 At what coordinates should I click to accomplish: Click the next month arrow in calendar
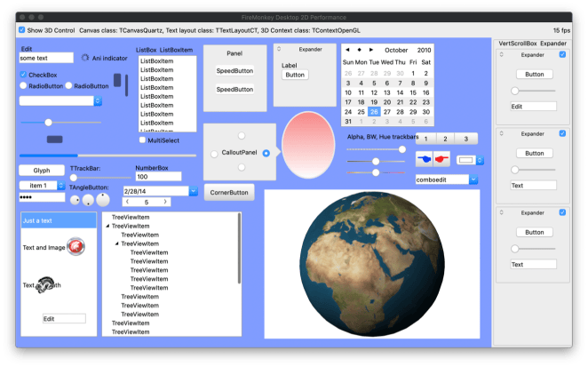coord(371,50)
